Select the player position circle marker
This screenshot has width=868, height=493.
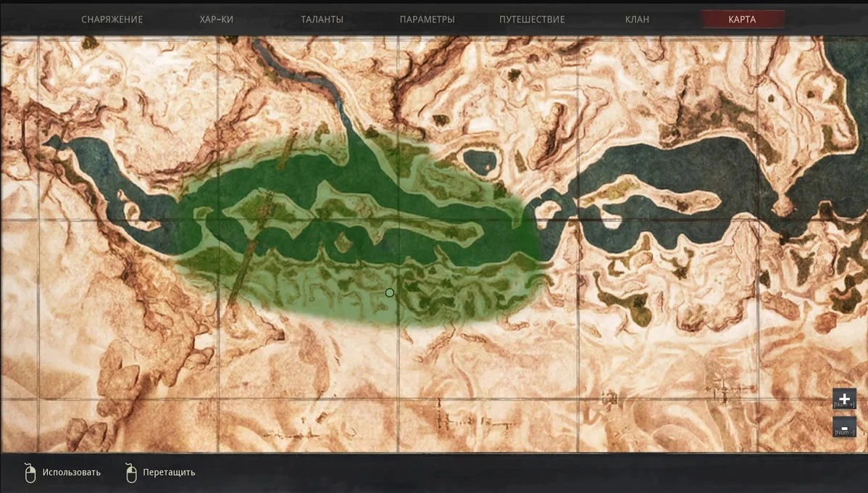(x=390, y=293)
